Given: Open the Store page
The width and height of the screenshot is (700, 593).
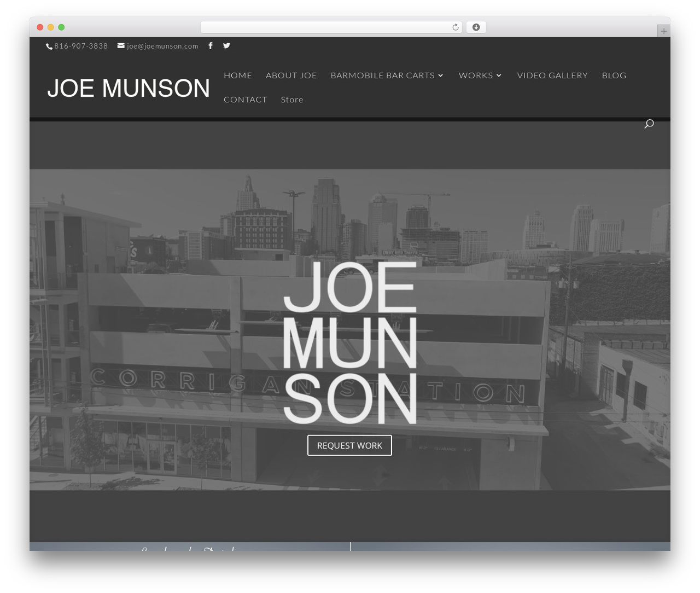Looking at the screenshot, I should [292, 100].
